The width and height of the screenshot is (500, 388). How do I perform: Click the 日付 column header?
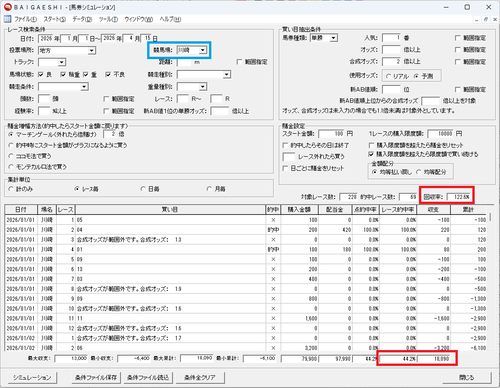coord(21,210)
